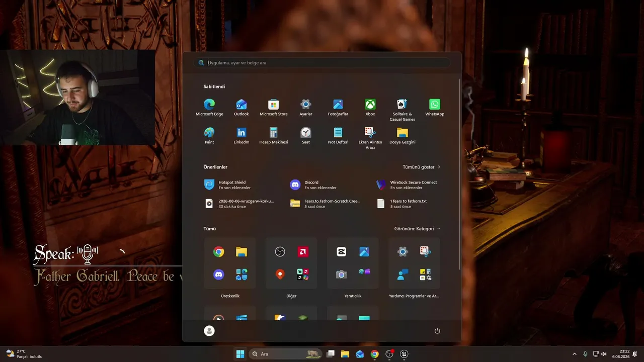Screen dimensions: 644x362
Task: Open the 2026-08-06-wruzgarw-korku file
Action: coord(239,204)
